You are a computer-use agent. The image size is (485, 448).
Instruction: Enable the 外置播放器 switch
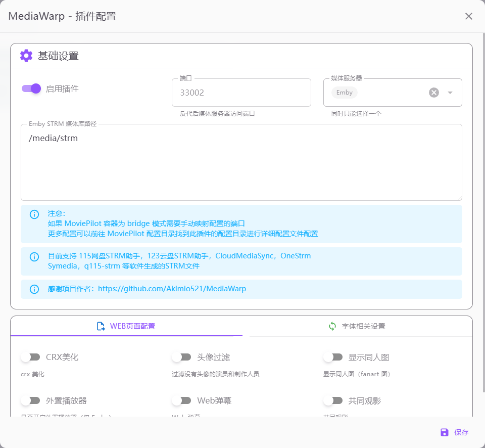[30, 400]
